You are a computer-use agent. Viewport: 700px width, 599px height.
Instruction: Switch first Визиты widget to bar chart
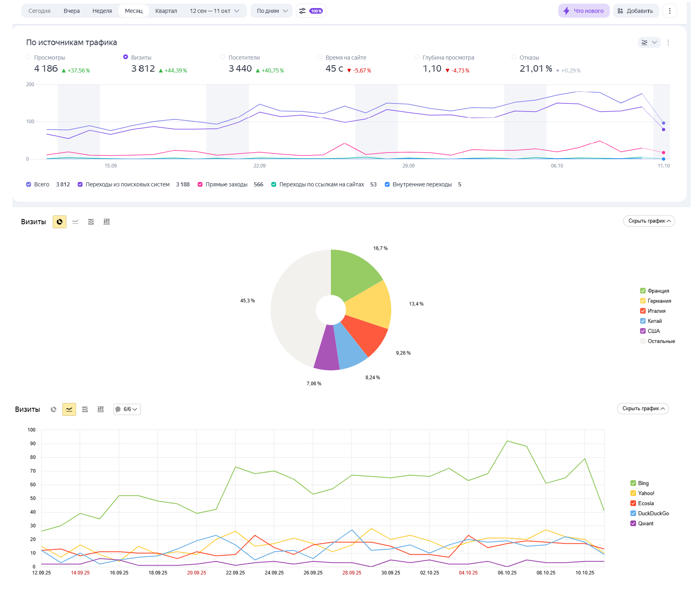[107, 222]
